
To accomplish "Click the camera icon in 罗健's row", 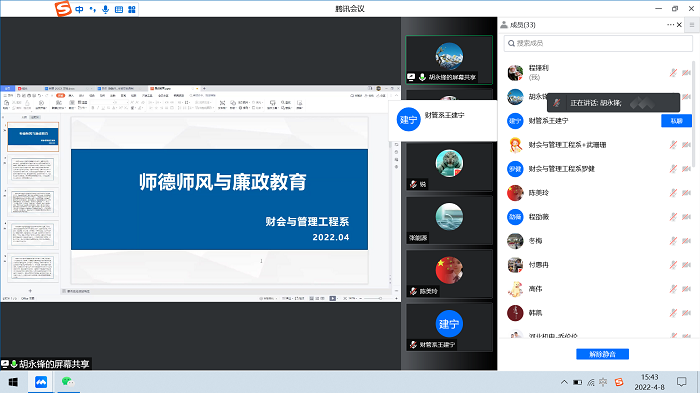I will pyautogui.click(x=687, y=169).
